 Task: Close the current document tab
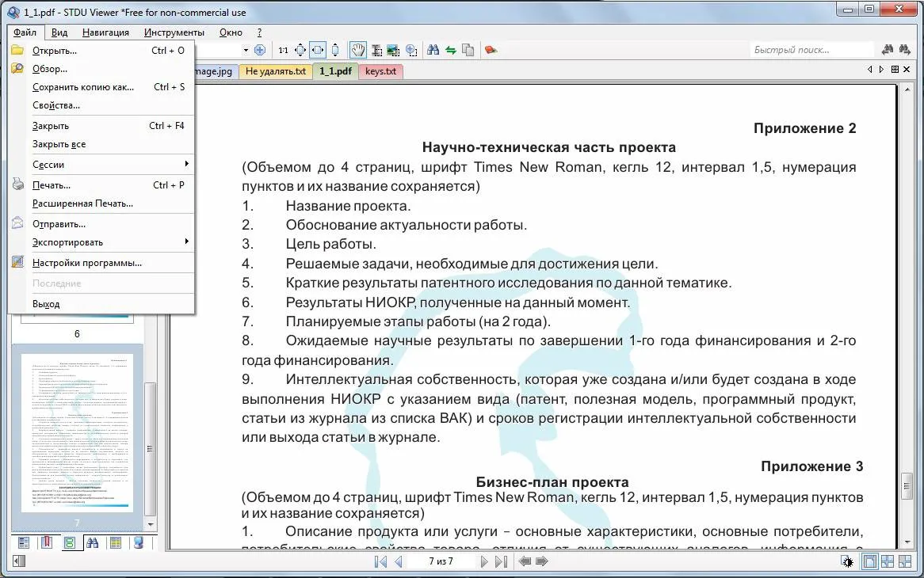pos(907,70)
